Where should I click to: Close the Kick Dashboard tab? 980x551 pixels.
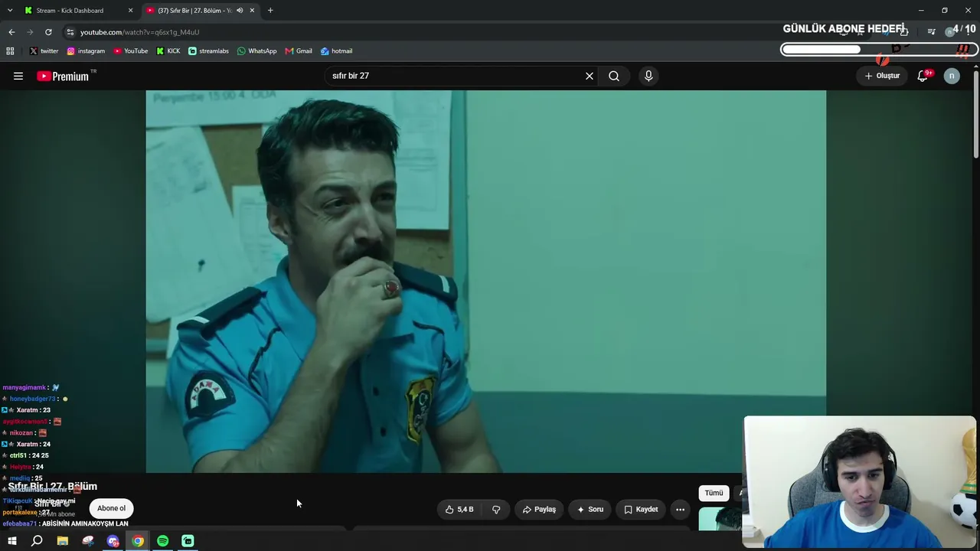(x=130, y=11)
